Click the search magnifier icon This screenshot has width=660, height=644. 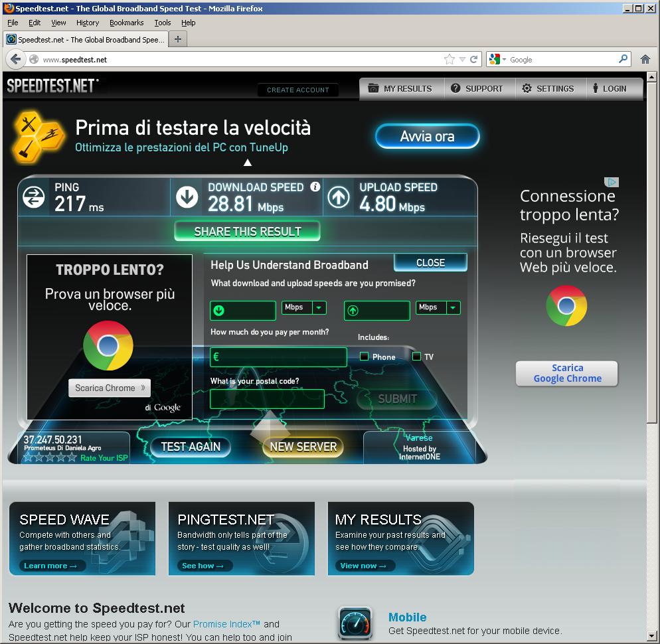coord(623,59)
